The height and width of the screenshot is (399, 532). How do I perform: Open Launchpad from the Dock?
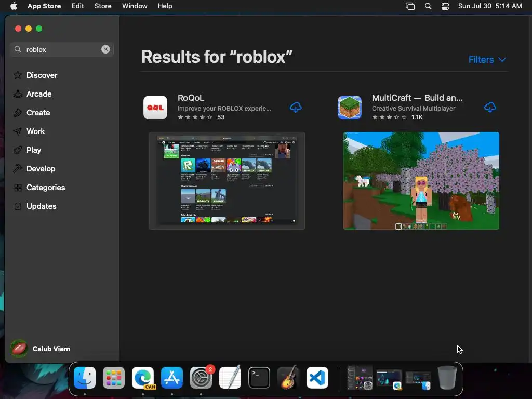(114, 378)
